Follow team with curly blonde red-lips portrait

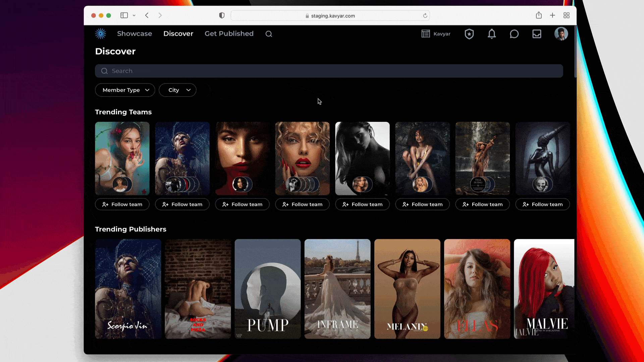(302, 204)
